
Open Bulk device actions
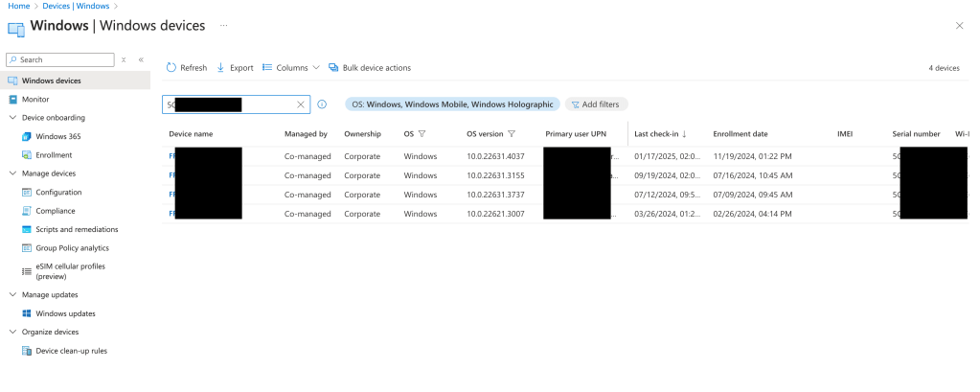[x=370, y=68]
